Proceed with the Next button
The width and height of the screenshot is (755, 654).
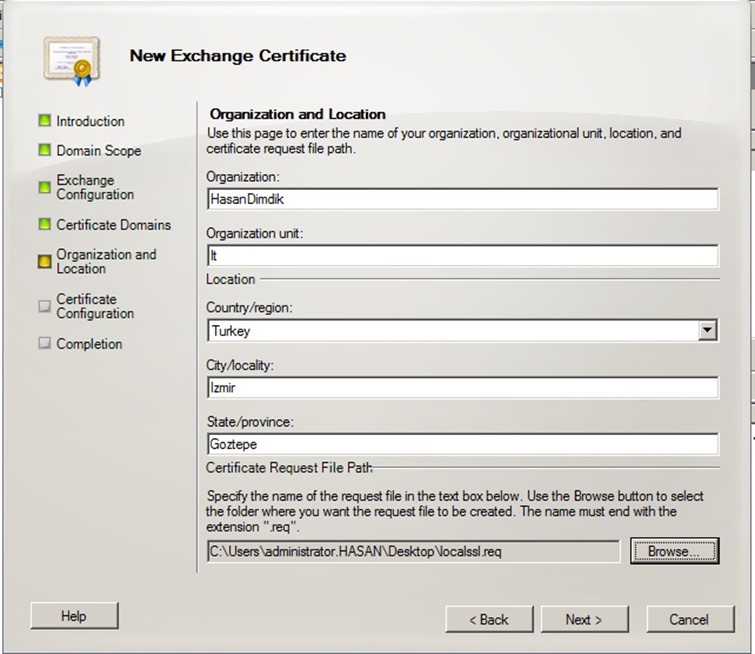[x=584, y=619]
